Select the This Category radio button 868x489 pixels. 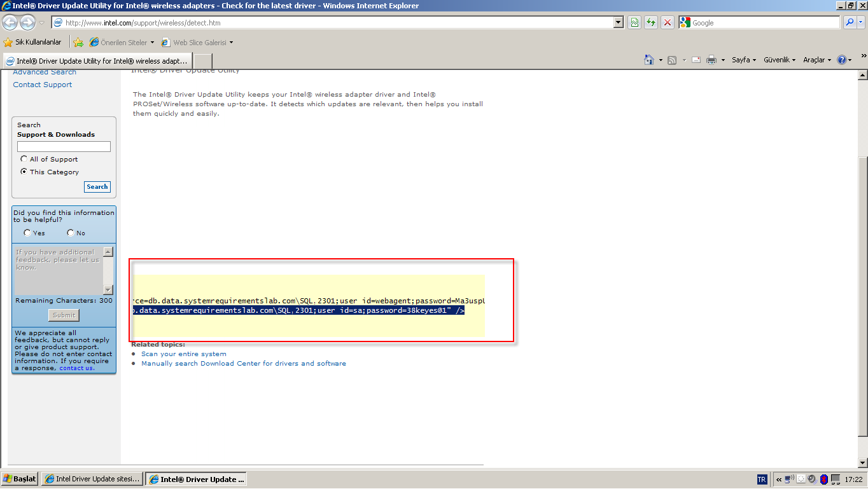(24, 172)
